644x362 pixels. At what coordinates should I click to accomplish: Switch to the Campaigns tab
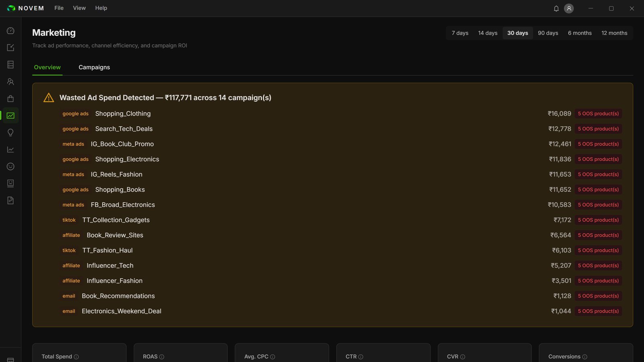point(94,67)
